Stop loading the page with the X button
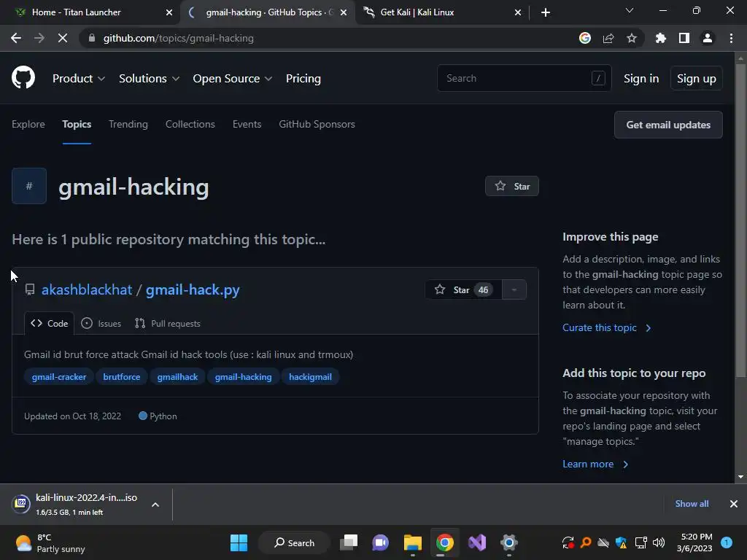The width and height of the screenshot is (747, 560). tap(63, 38)
